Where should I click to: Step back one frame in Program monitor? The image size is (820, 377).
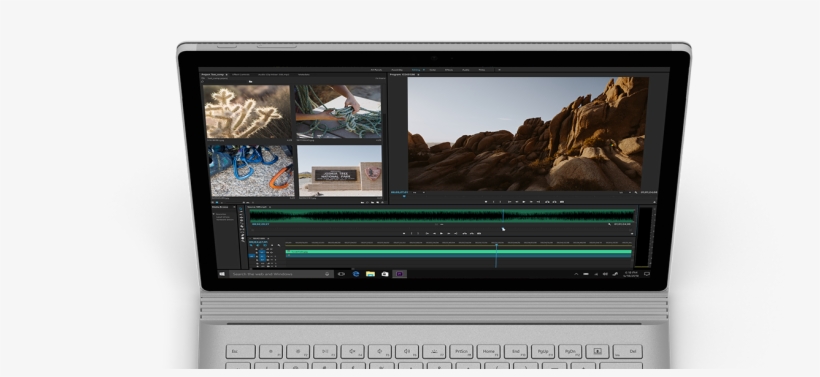pos(517,202)
